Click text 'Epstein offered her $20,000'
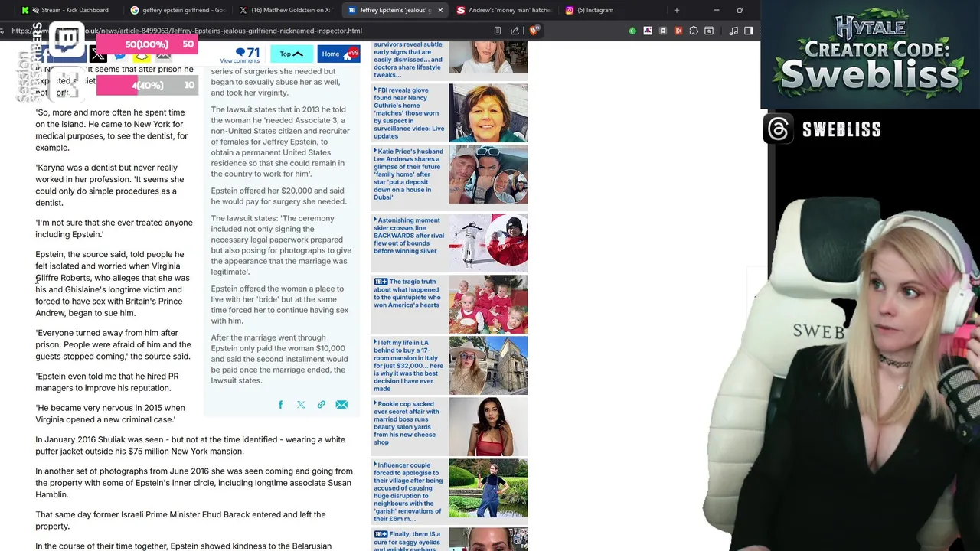This screenshot has height=551, width=980. 279,196
